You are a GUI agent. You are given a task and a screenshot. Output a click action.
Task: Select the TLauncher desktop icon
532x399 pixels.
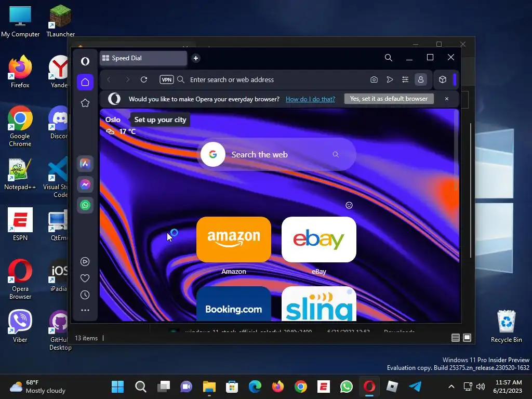click(60, 21)
